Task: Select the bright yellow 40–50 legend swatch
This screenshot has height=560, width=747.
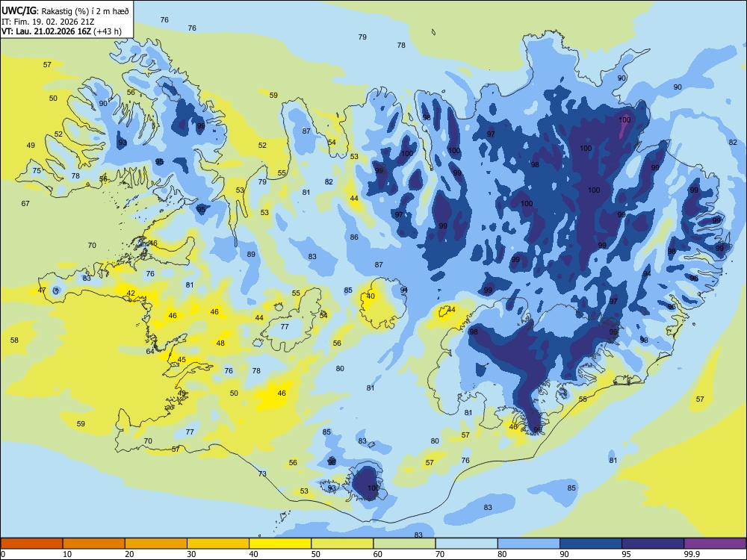Action: pyautogui.click(x=280, y=544)
